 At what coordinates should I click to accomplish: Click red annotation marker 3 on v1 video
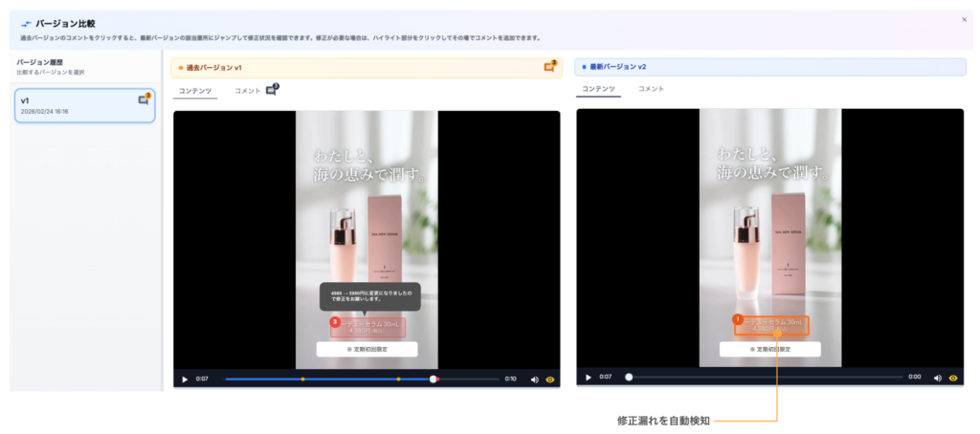(x=335, y=322)
